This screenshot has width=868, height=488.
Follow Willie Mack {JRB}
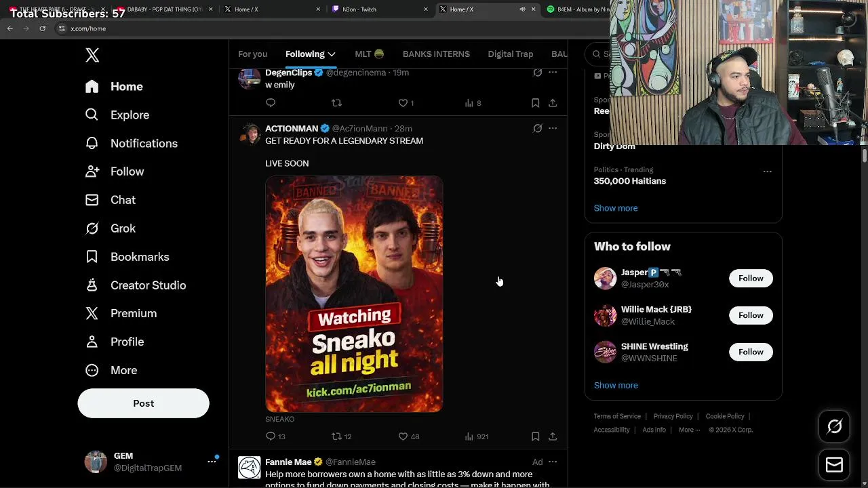[751, 315]
